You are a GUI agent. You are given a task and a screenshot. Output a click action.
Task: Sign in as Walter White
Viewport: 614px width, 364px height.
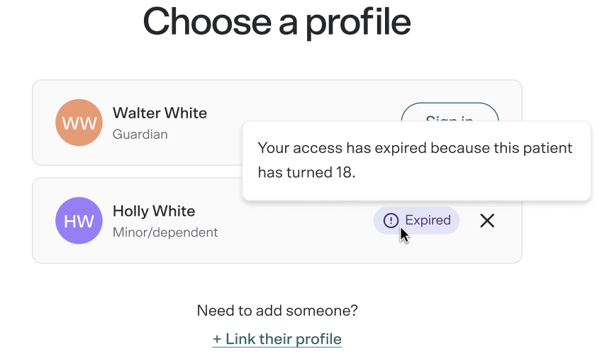[x=450, y=113]
